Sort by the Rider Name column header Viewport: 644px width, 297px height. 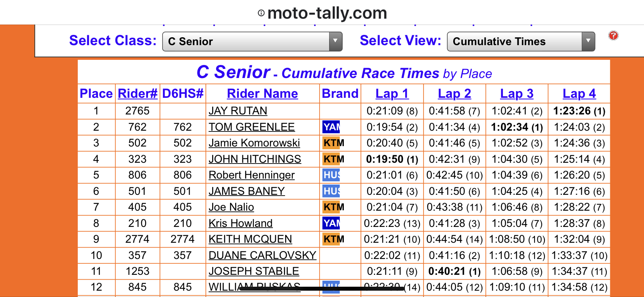[262, 93]
